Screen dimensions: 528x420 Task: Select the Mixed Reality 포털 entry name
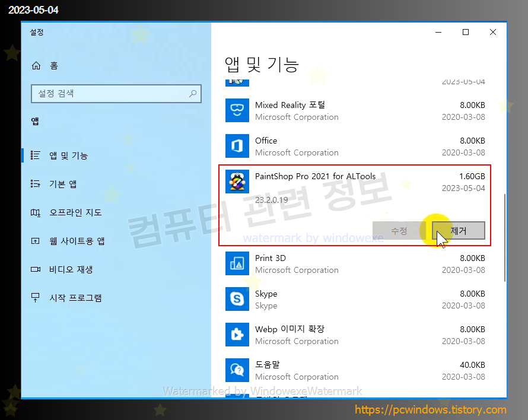click(x=290, y=105)
